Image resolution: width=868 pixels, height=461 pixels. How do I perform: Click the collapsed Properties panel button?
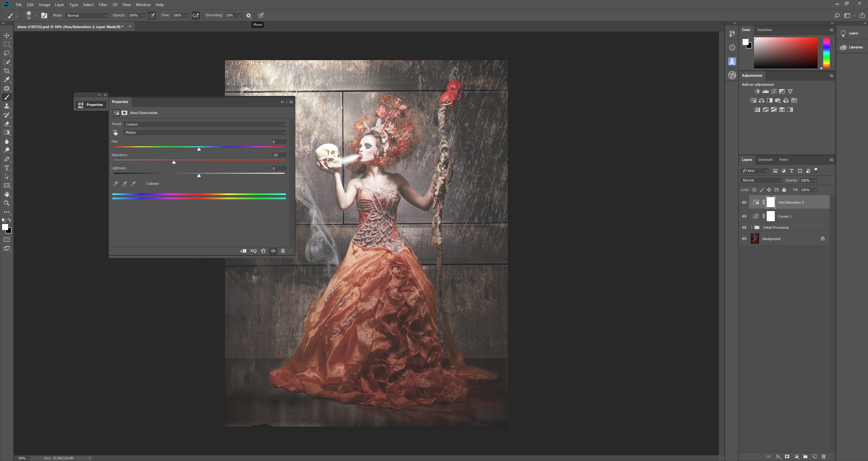pyautogui.click(x=91, y=105)
